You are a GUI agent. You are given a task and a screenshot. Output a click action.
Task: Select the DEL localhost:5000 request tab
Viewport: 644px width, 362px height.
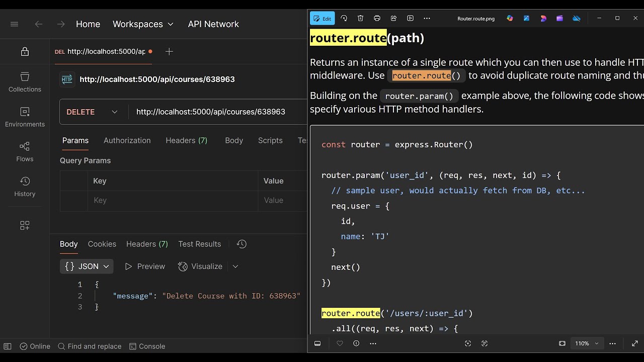103,51
